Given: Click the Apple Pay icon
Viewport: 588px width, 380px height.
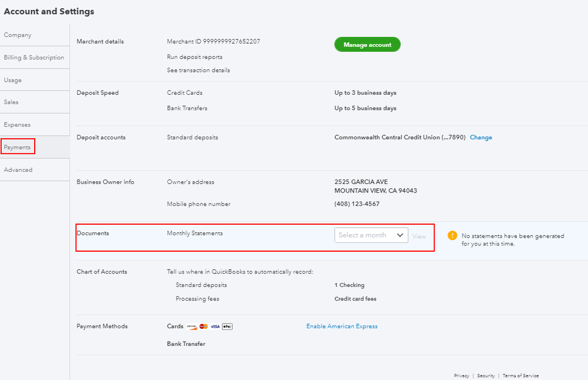Looking at the screenshot, I should [x=227, y=326].
